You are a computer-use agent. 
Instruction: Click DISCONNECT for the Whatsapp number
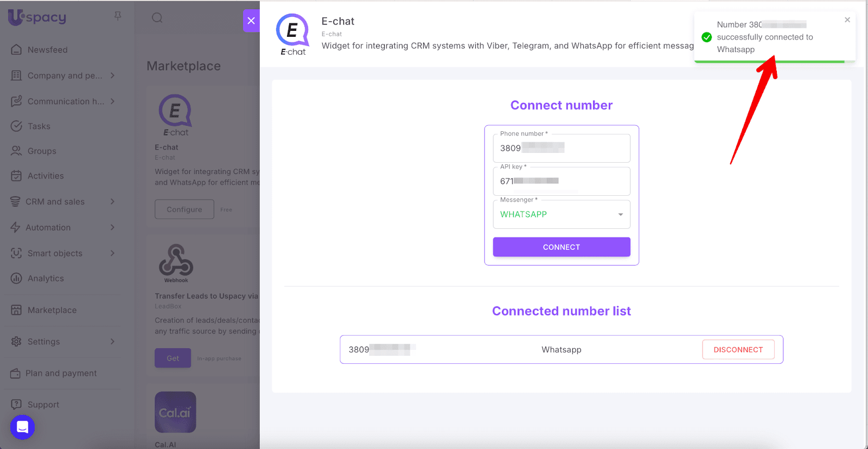coord(738,350)
